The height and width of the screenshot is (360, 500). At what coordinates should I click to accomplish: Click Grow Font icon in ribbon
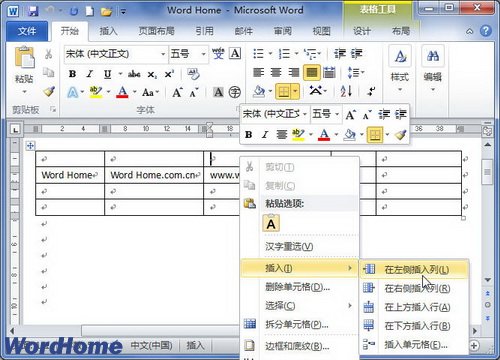(177, 92)
